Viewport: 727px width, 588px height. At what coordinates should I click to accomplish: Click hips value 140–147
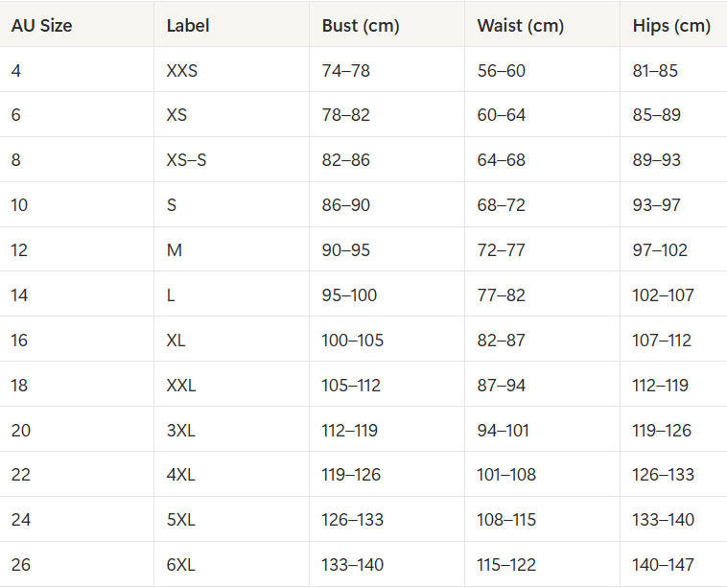(663, 565)
